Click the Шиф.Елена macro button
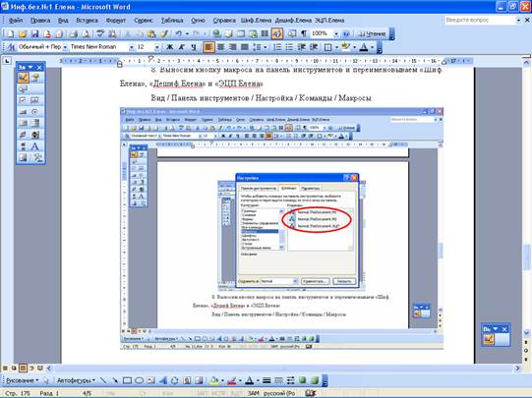The height and width of the screenshot is (398, 532). click(256, 21)
